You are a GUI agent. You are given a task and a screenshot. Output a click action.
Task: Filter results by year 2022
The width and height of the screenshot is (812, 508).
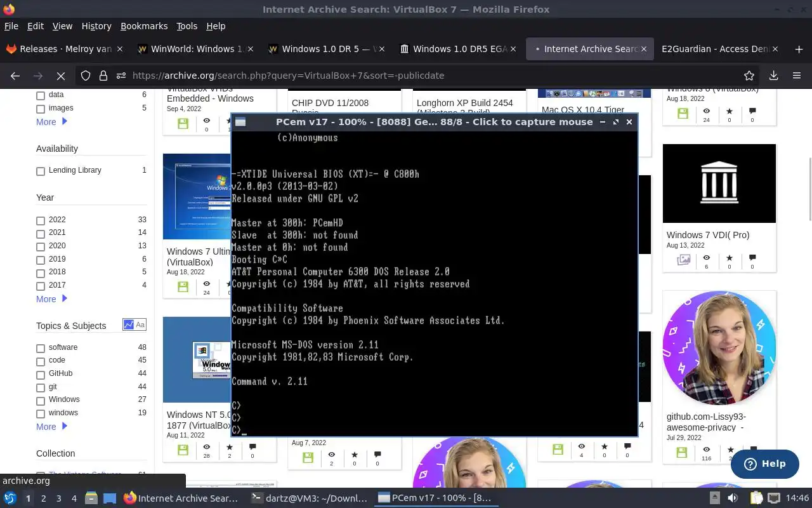pyautogui.click(x=41, y=220)
